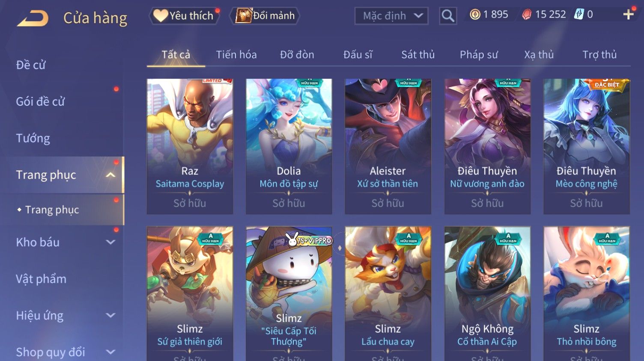
Task: Open the search magnifier icon
Action: pos(448,16)
